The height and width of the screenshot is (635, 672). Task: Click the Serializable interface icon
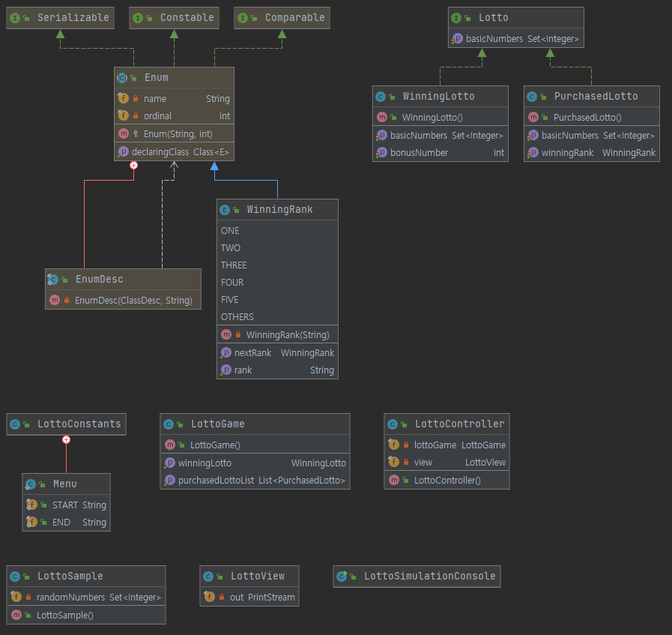[x=15, y=18]
